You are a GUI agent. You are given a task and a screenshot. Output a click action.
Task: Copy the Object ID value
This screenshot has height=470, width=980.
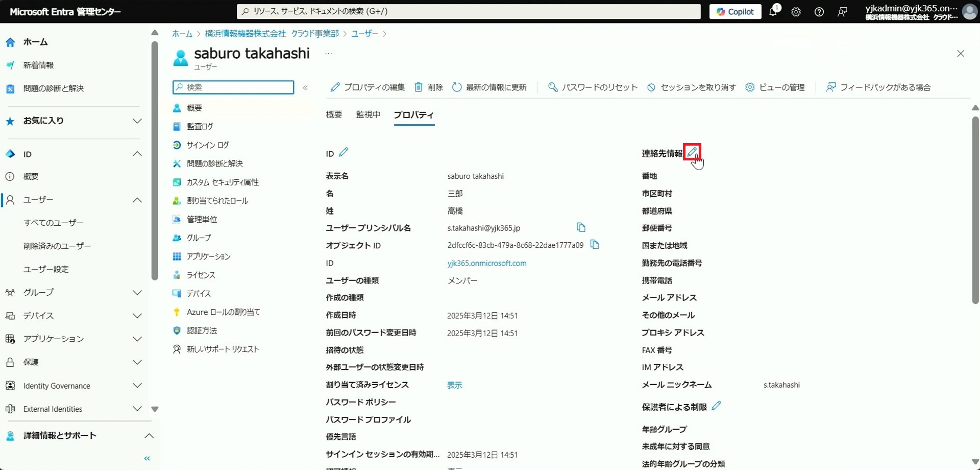(x=595, y=245)
